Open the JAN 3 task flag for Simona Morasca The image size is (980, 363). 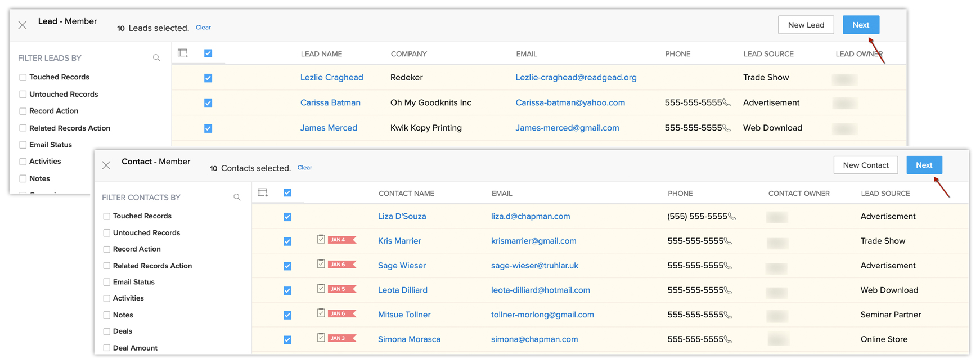(341, 339)
